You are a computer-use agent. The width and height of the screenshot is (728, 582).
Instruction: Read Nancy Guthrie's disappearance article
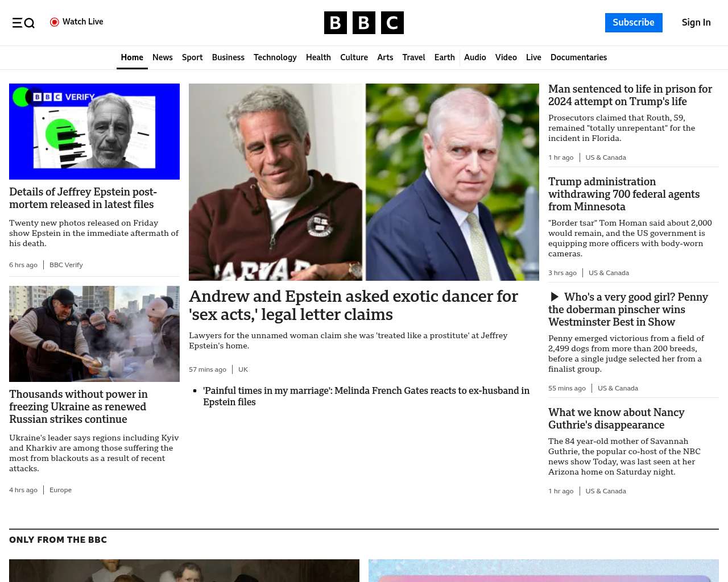coord(616,418)
